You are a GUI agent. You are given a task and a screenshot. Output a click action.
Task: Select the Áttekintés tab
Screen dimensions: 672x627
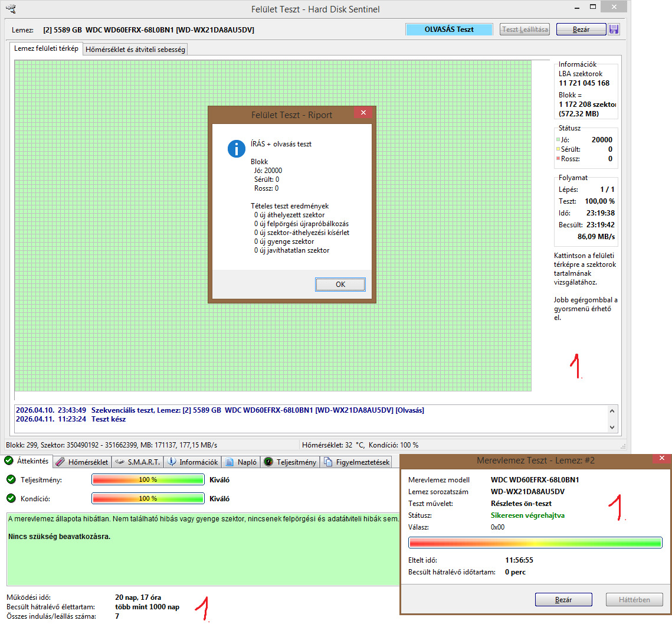pos(27,461)
